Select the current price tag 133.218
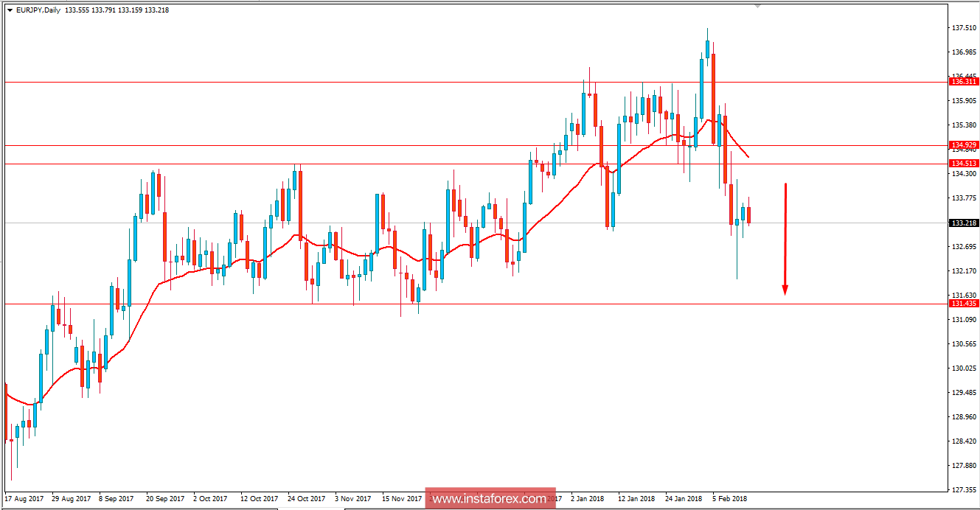Viewport: 980px width, 510px height. (x=962, y=221)
